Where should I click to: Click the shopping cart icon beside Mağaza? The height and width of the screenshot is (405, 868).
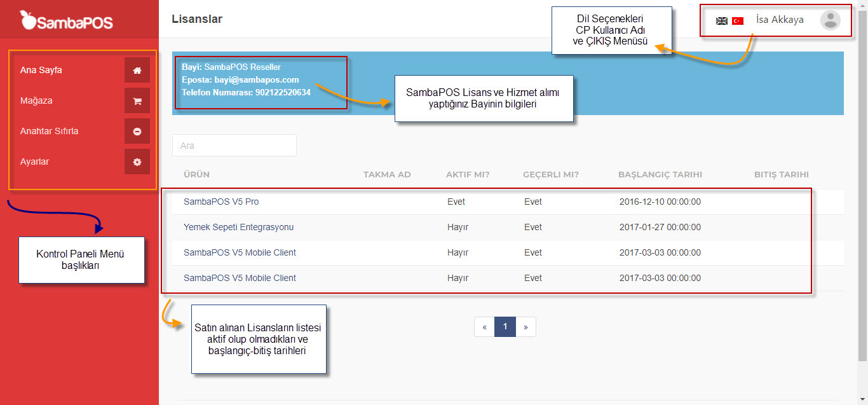[137, 100]
